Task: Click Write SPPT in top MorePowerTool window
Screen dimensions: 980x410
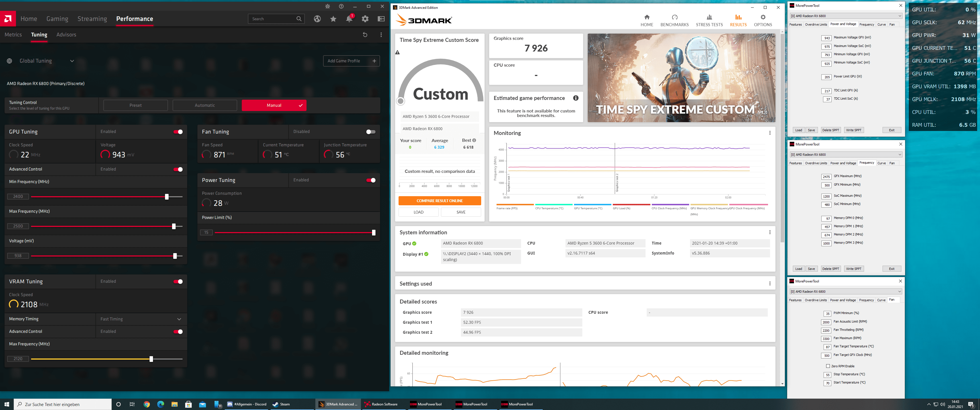Action: [853, 130]
